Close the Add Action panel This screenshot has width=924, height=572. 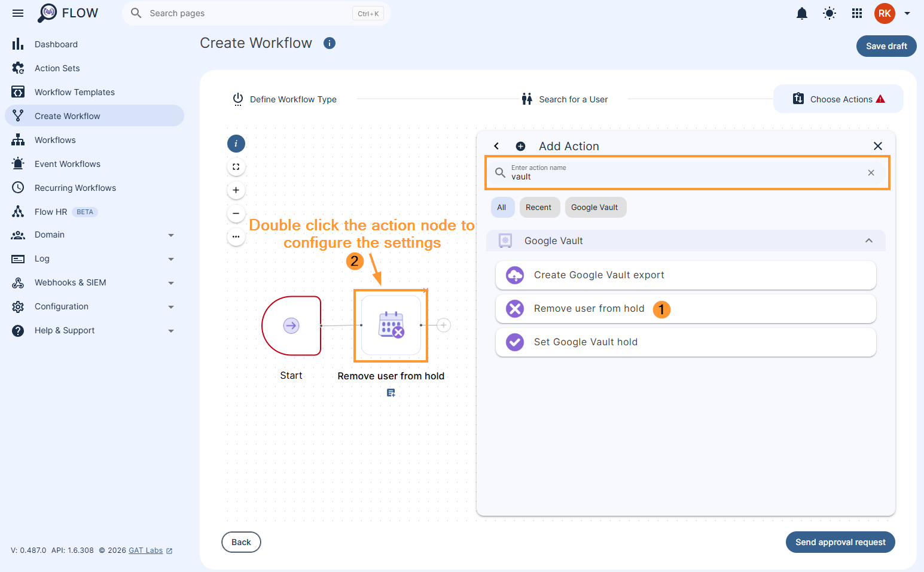click(x=878, y=146)
